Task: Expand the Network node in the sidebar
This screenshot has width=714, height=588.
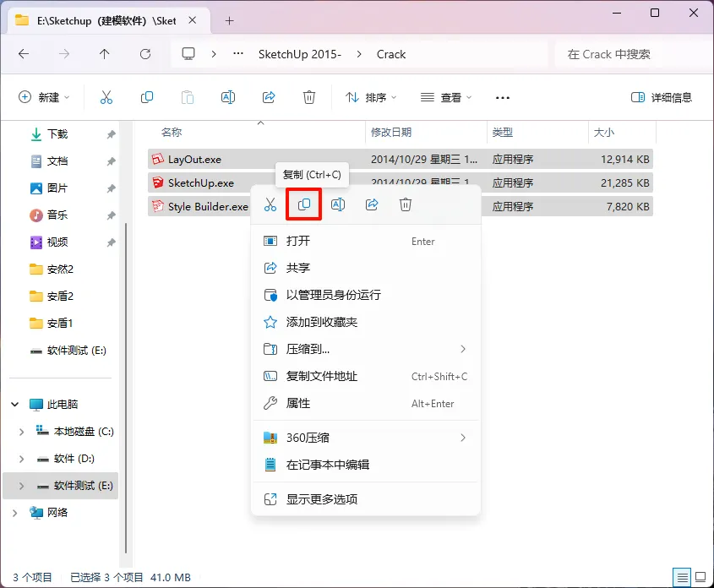Action: tap(15, 513)
